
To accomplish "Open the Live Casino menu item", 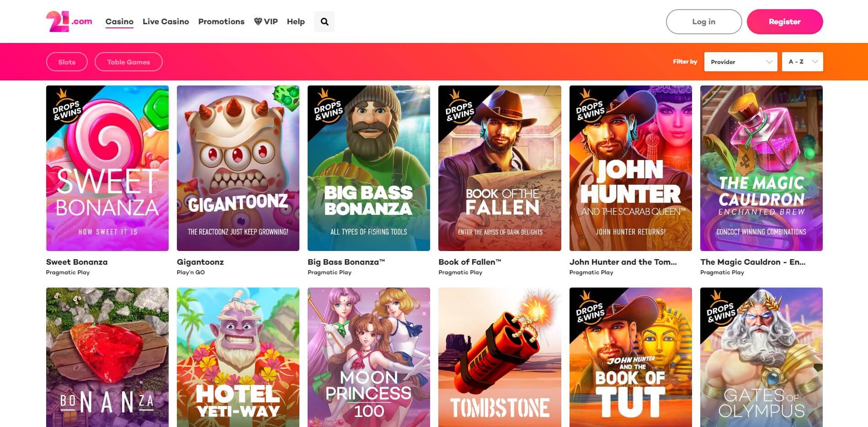I will pyautogui.click(x=165, y=21).
